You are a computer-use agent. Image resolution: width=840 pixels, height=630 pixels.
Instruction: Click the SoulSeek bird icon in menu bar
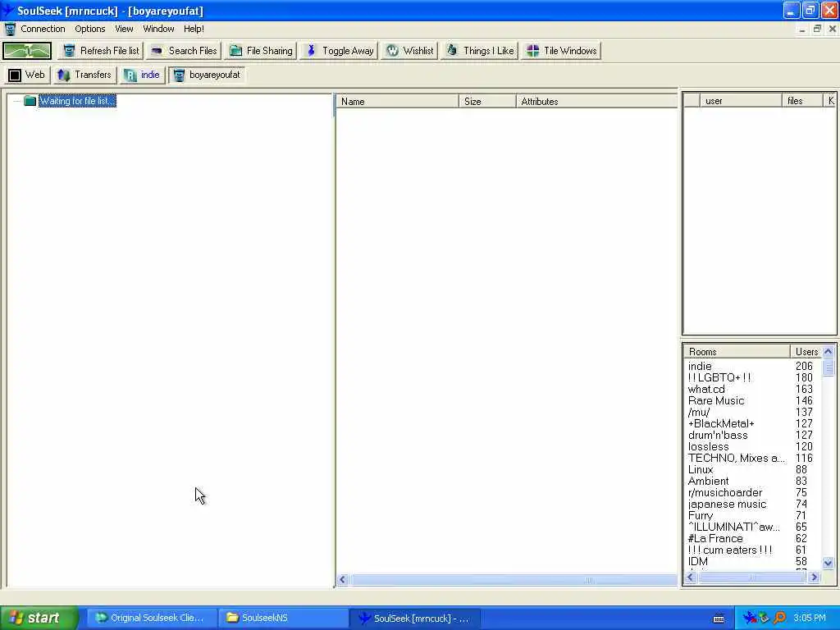coord(10,29)
